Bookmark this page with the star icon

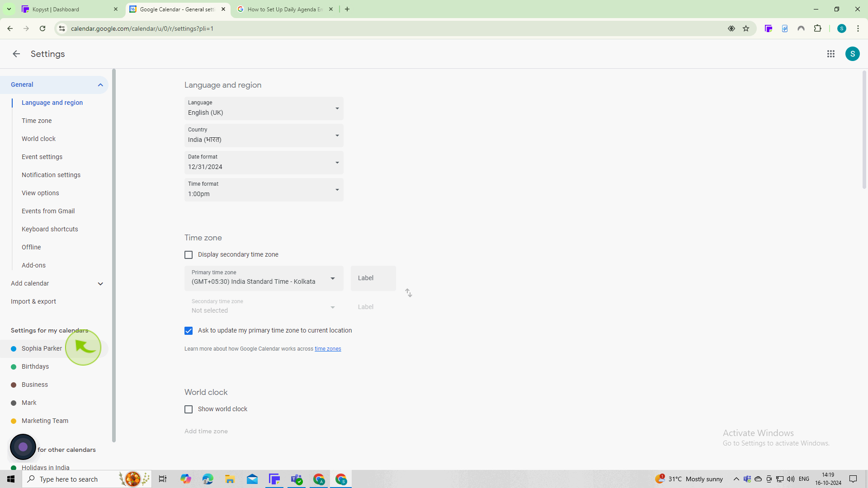pos(746,28)
